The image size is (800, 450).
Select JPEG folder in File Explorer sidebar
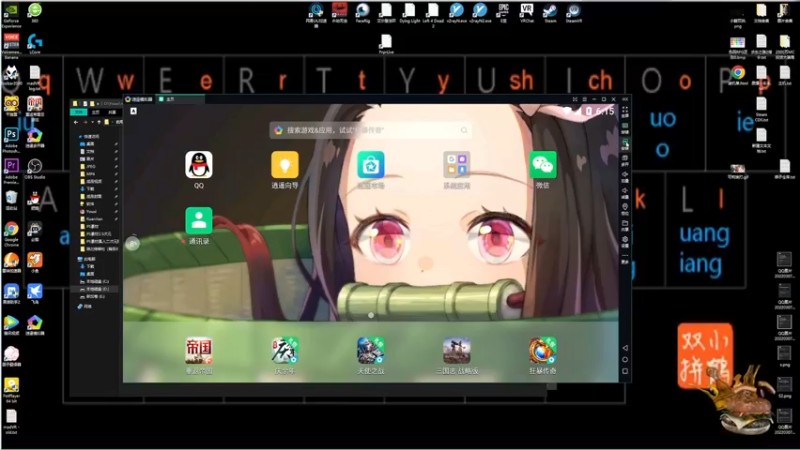88,166
